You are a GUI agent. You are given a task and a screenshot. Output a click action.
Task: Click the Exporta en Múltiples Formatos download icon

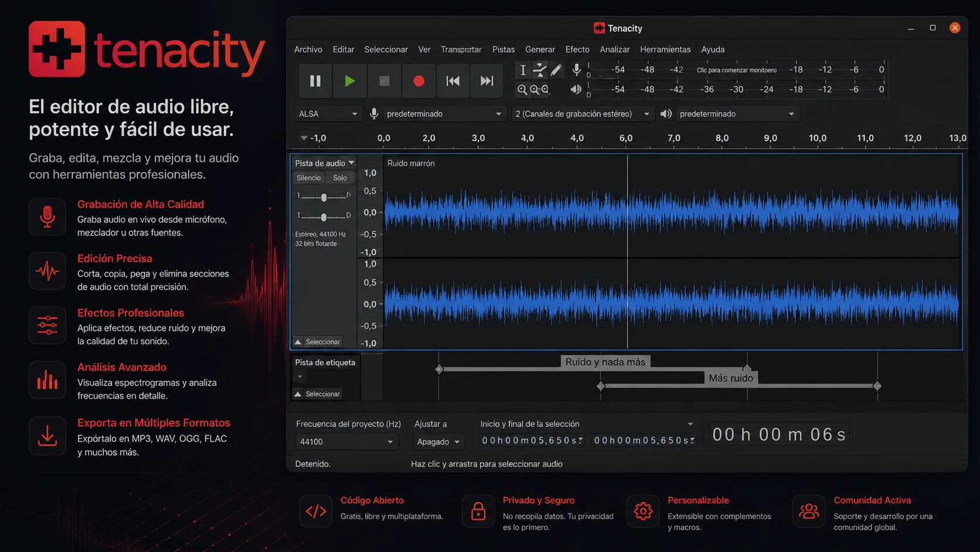coord(47,436)
